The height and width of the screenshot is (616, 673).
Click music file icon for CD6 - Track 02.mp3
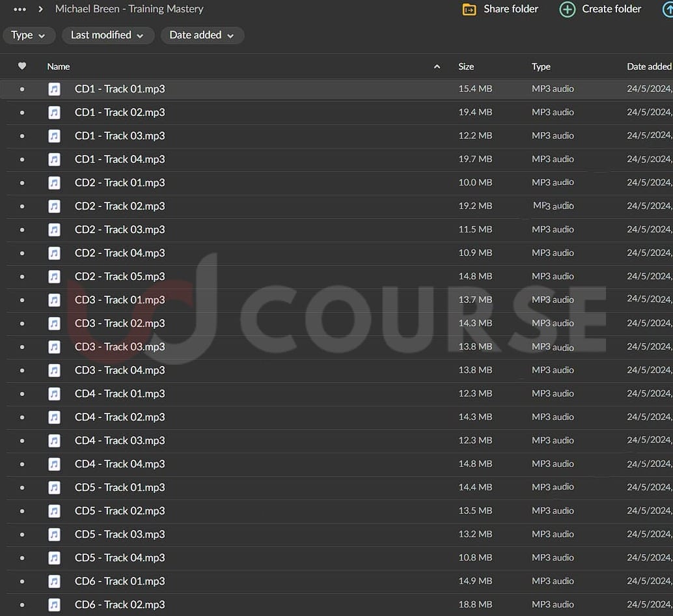pyautogui.click(x=55, y=605)
